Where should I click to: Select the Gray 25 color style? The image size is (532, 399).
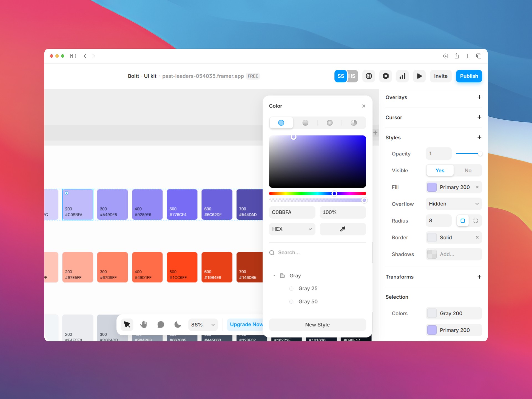coord(308,288)
